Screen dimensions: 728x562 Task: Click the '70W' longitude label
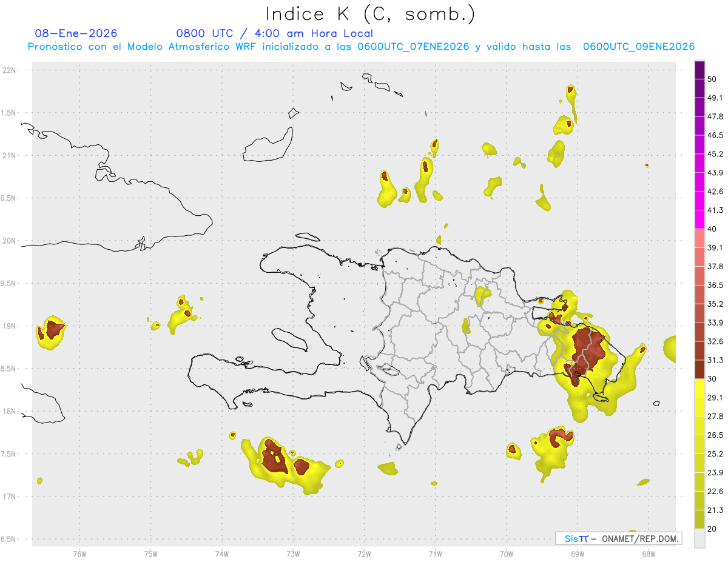pyautogui.click(x=507, y=554)
